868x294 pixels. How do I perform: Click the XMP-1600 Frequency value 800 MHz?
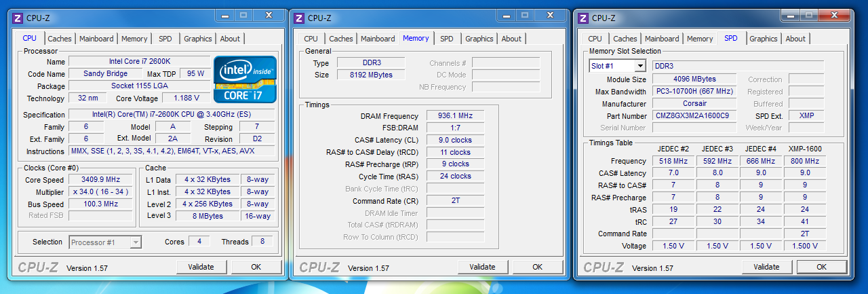(x=804, y=162)
